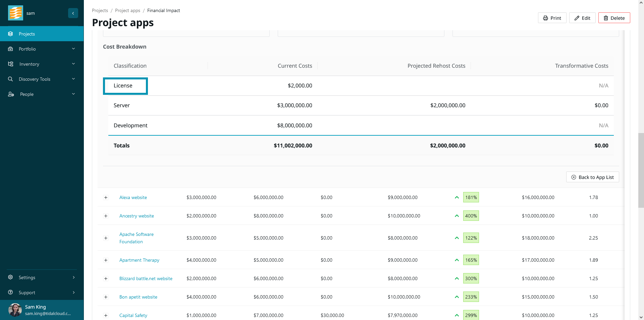Click the Inventory icon in sidebar
The image size is (644, 320).
tap(10, 64)
